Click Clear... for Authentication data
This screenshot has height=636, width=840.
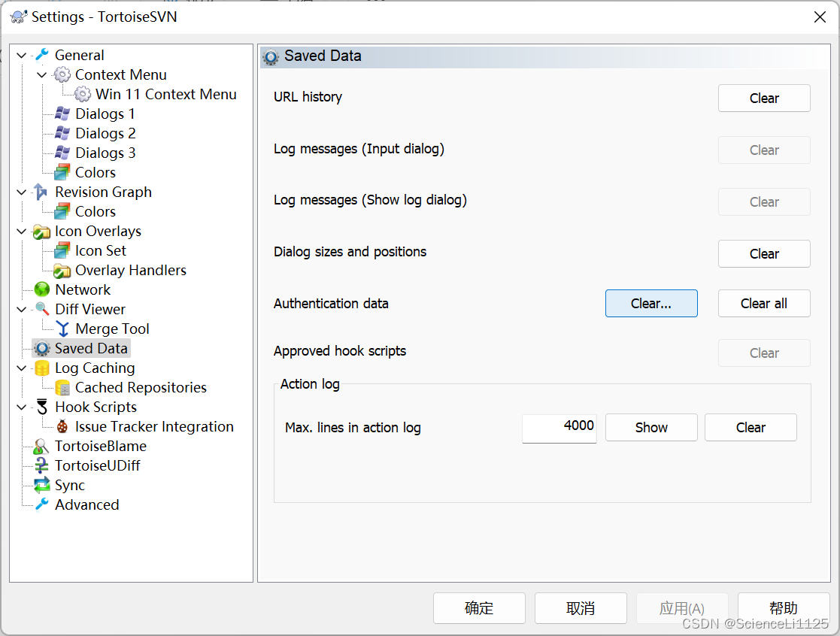(651, 303)
